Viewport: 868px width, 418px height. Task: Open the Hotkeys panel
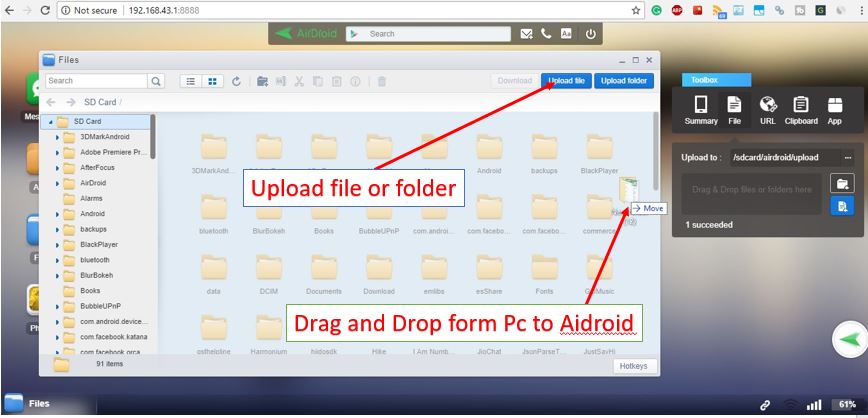(x=635, y=367)
